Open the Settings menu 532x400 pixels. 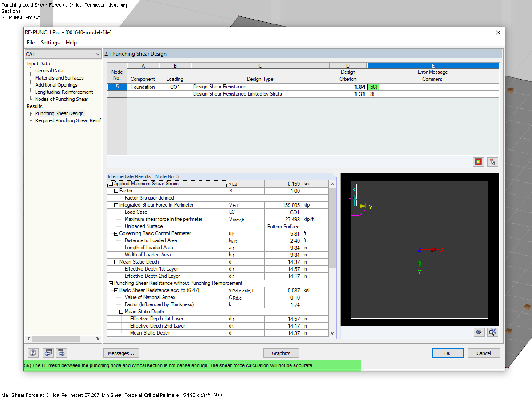(50, 42)
